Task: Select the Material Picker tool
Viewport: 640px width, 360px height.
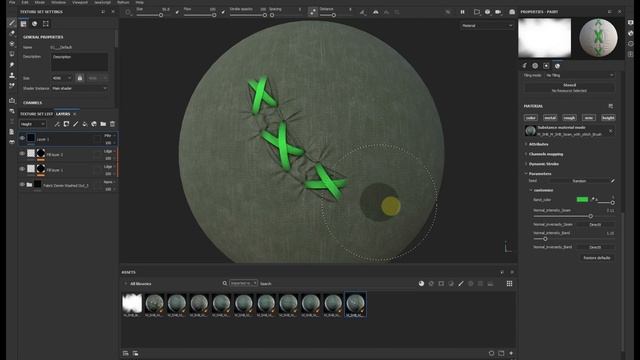Action: pos(12,85)
